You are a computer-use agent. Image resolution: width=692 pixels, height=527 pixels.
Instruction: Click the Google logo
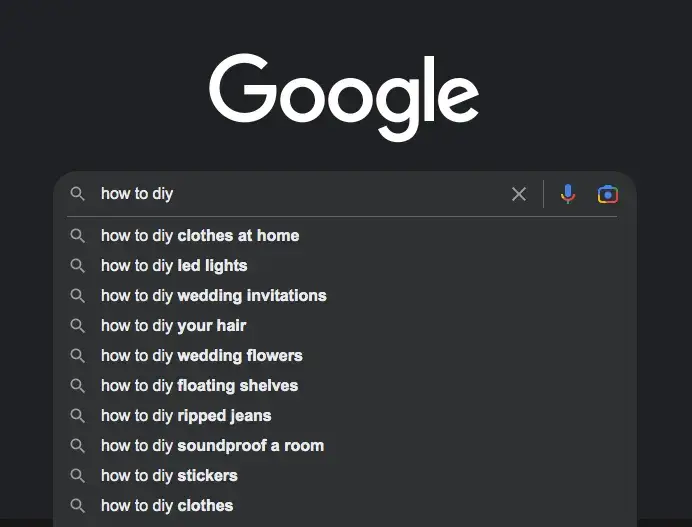pos(344,97)
